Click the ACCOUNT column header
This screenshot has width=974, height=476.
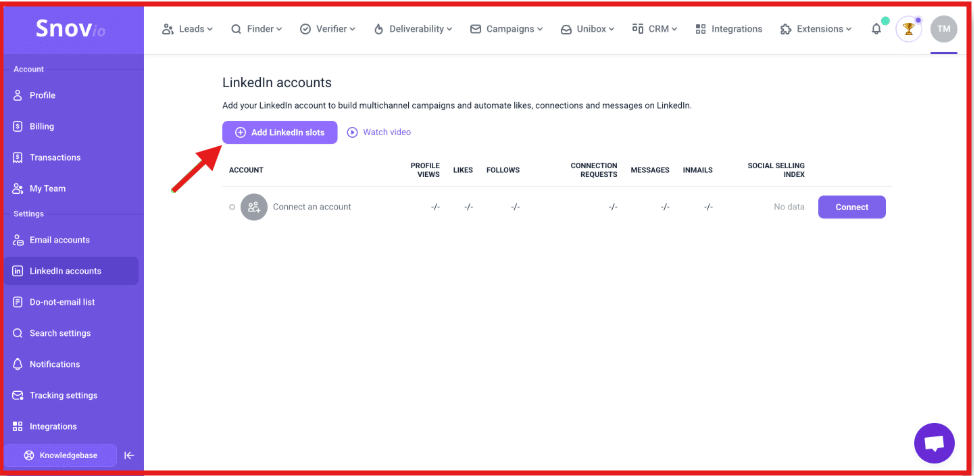(246, 170)
